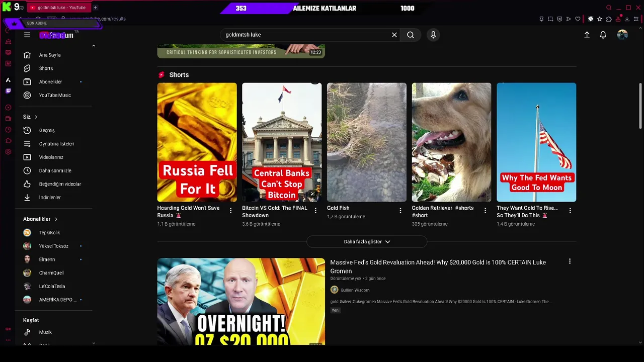Open options for Hoarding Gold short
Viewport: 644px width, 362px height.
click(230, 211)
